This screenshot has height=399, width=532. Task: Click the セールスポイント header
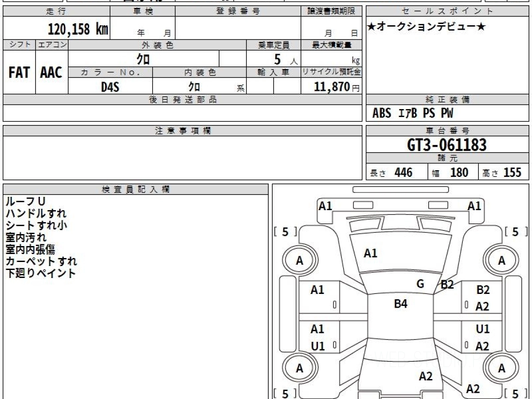[448, 12]
